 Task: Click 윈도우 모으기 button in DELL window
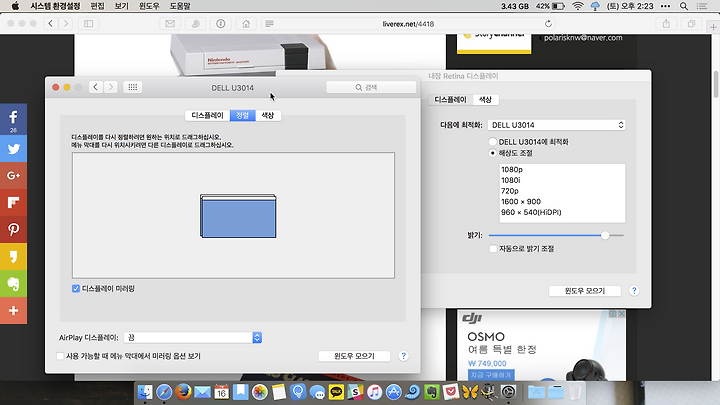pos(354,356)
